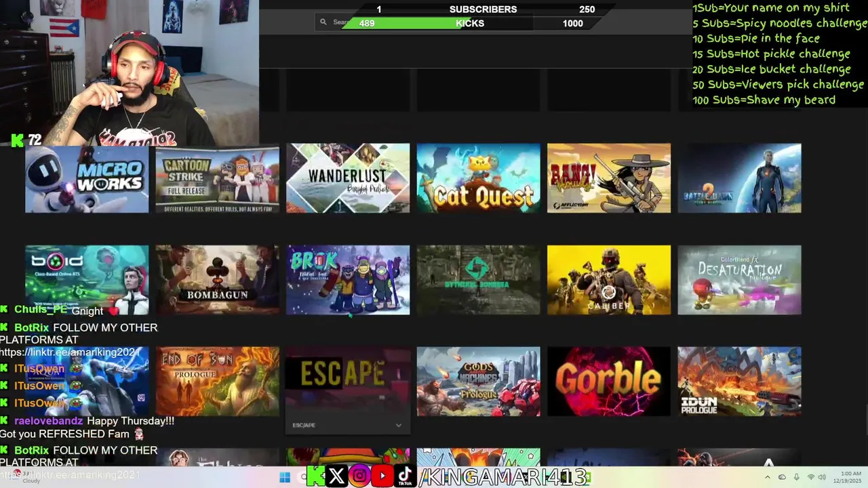
Task: Click the microphone tray icon
Action: (796, 477)
